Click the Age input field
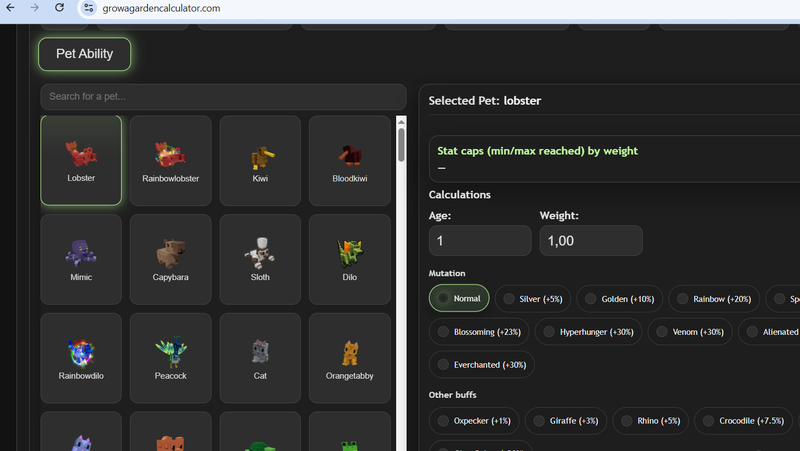Image resolution: width=800 pixels, height=451 pixels. (480, 240)
